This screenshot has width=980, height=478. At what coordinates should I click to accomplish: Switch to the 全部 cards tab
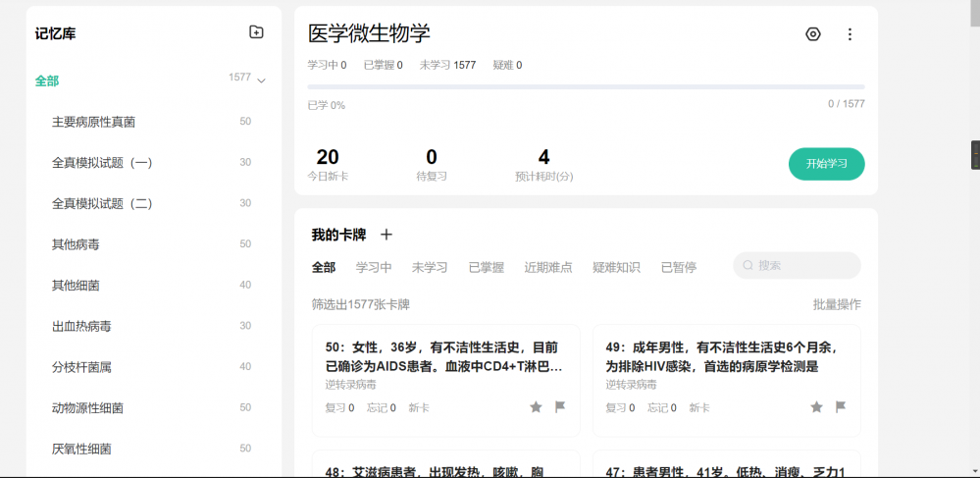(x=324, y=267)
